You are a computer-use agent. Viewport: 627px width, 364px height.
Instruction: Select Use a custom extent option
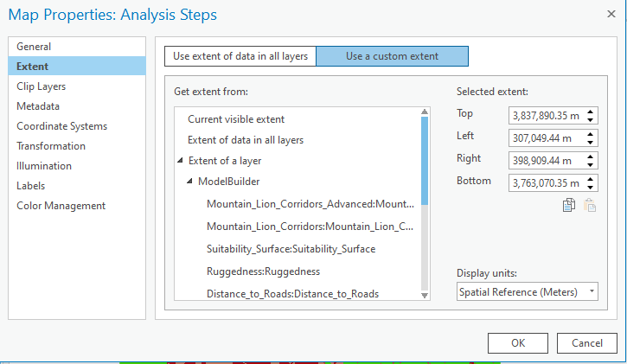392,56
